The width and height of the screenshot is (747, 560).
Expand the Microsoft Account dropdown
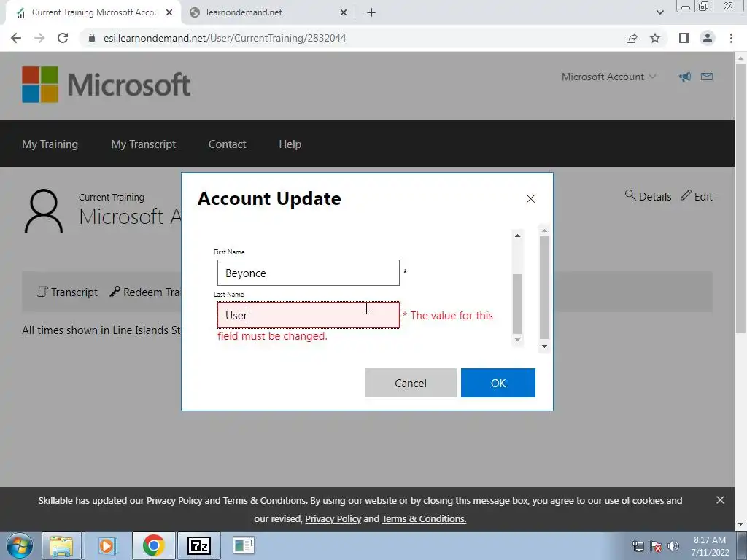(x=608, y=77)
